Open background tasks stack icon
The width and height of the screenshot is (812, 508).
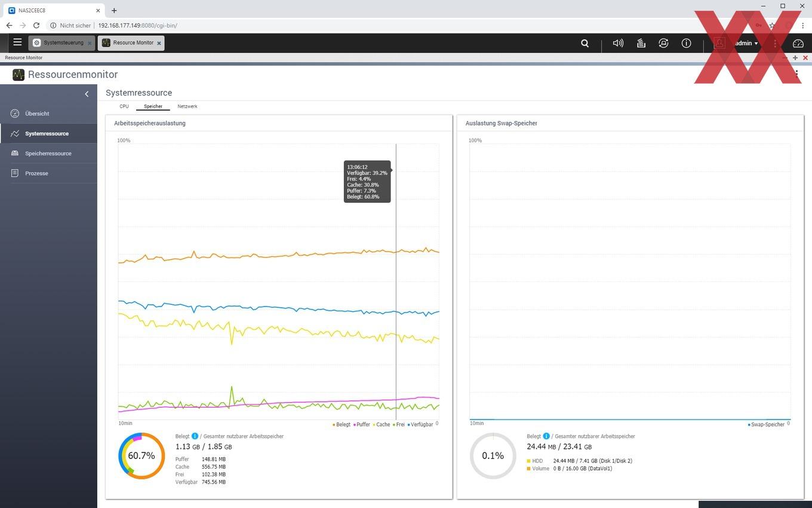pos(641,43)
